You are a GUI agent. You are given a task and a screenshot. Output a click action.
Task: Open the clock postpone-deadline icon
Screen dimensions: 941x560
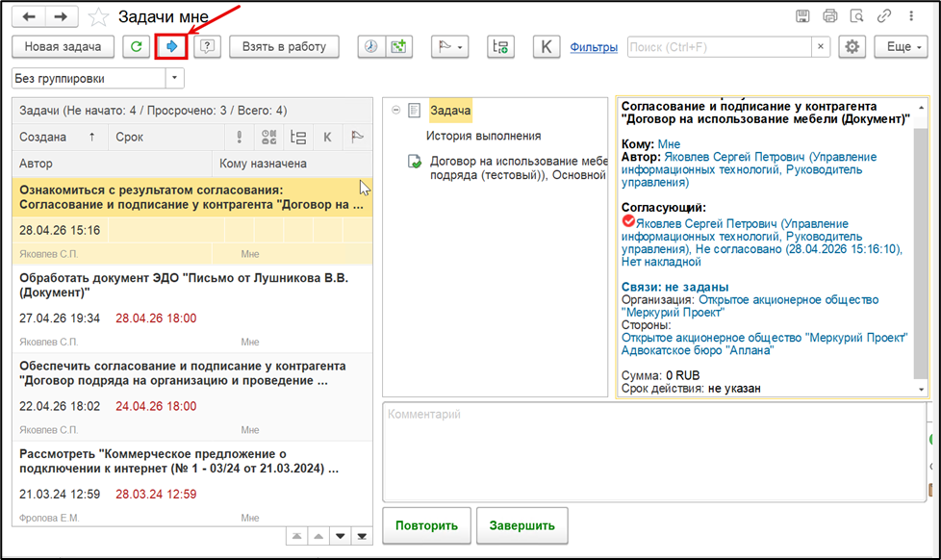coord(371,47)
